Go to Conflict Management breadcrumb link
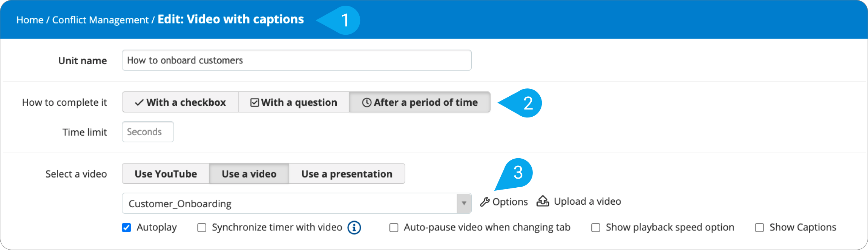 100,20
